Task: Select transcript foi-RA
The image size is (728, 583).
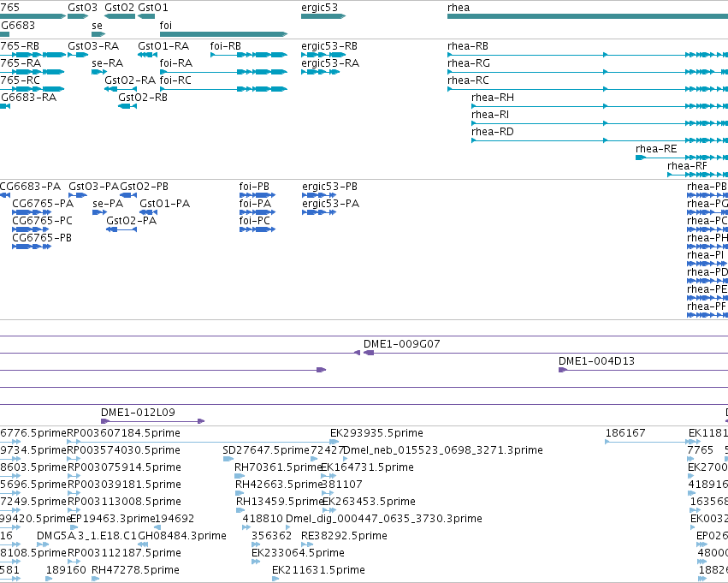Action: pyautogui.click(x=224, y=72)
